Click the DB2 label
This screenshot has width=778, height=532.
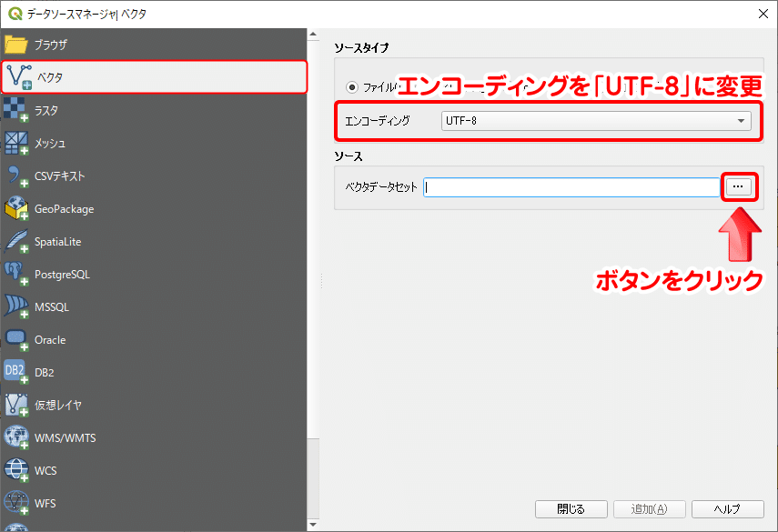tap(45, 373)
